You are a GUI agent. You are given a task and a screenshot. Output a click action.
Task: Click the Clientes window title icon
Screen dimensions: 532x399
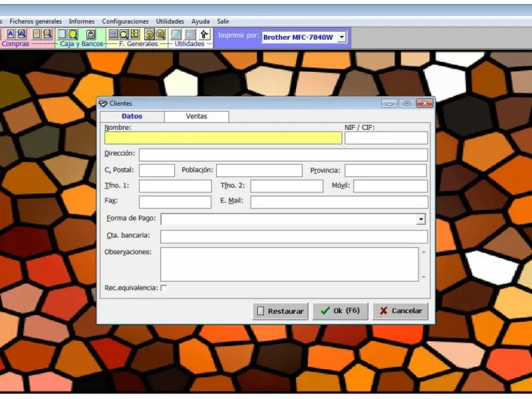[x=103, y=104]
